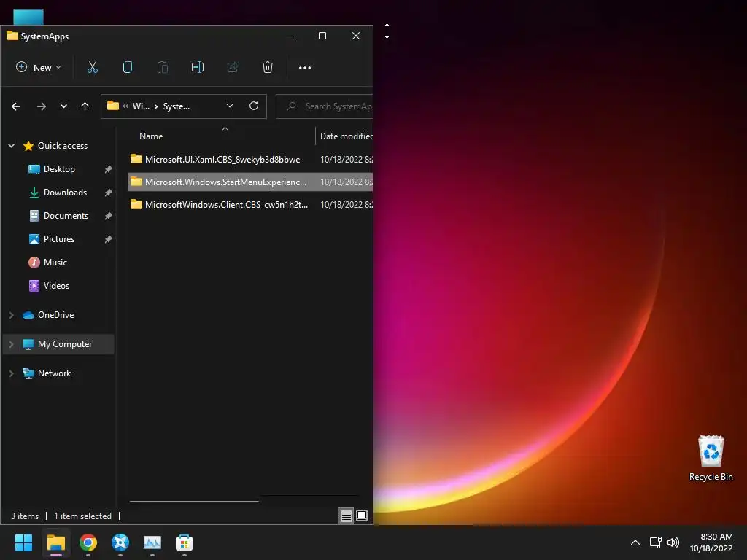Click the SystemApps title bar folder icon
Viewport: 747px width, 560px height.
point(12,36)
